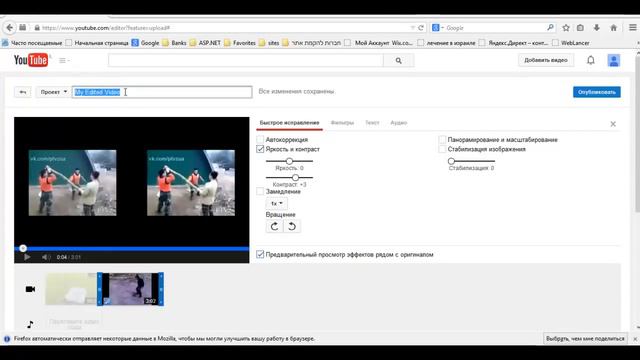Open the search engine selector dropdown
Image resolution: width=640 pixels, height=360 pixels.
point(438,28)
